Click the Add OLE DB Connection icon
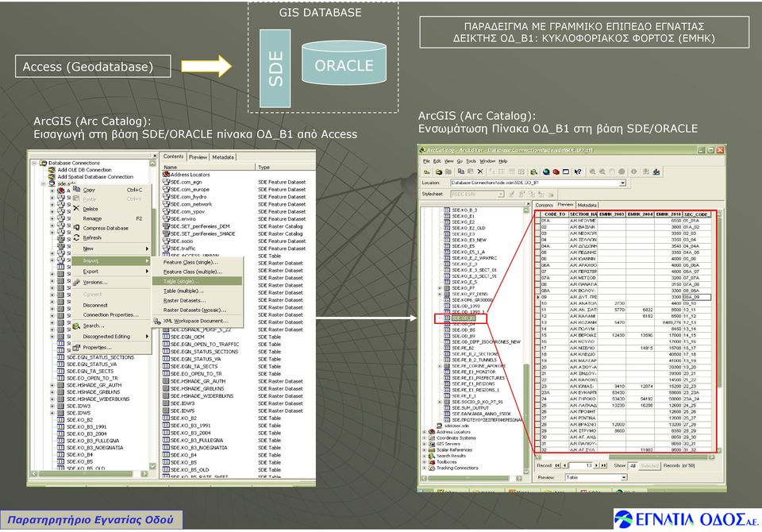This screenshot has height=532, width=762. 52,170
